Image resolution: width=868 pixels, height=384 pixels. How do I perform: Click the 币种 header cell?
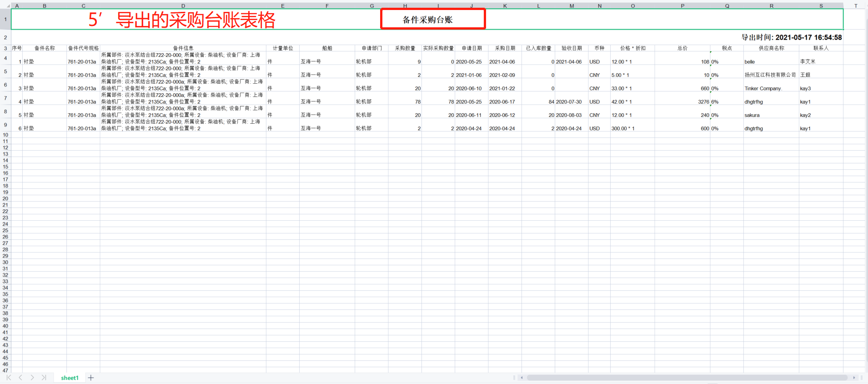tap(599, 48)
